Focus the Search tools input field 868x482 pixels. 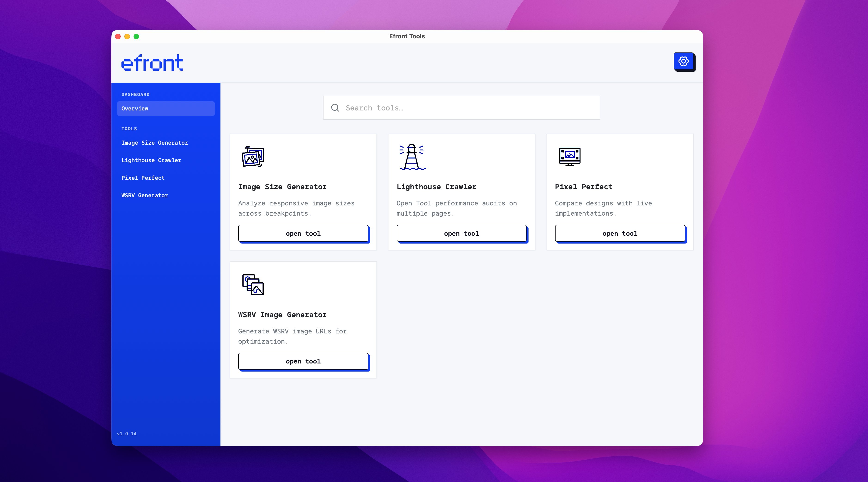click(x=462, y=108)
